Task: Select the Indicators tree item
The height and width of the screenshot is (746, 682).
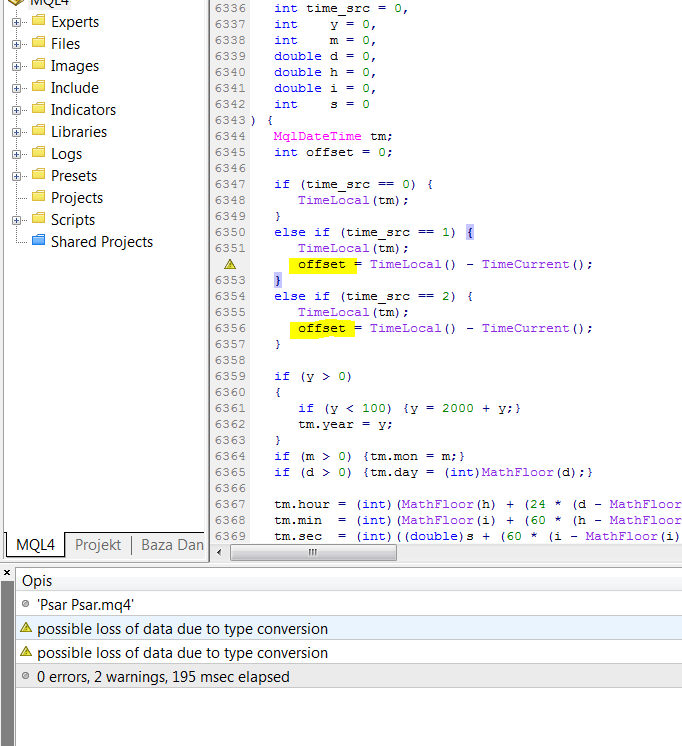Action: pos(83,110)
